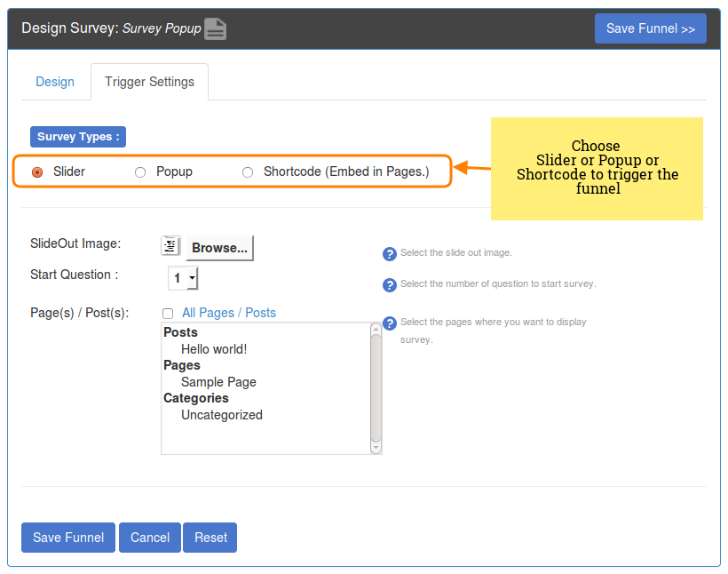Viewport: 728px width, 574px height.
Task: Check the All Pages / Posts checkbox
Action: click(167, 314)
